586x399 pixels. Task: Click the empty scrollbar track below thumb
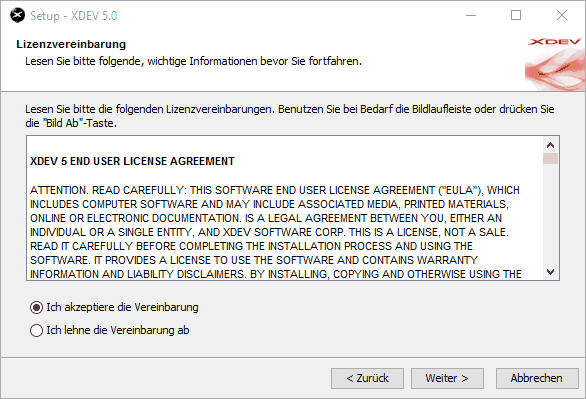pyautogui.click(x=550, y=214)
